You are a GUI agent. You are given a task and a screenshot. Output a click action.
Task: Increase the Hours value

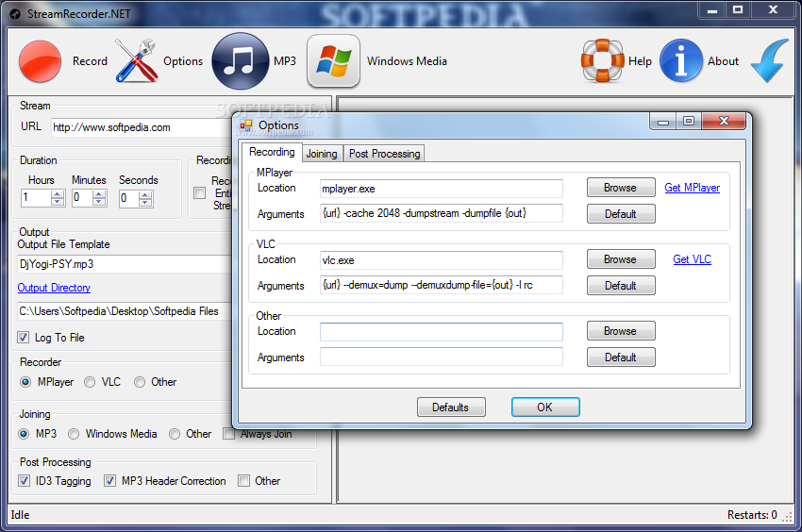[58, 194]
